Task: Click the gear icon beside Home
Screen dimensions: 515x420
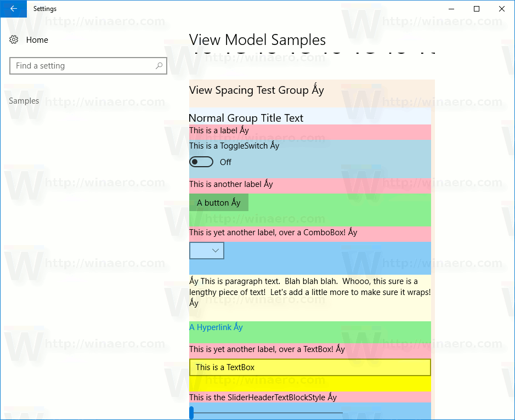Action: pos(13,39)
